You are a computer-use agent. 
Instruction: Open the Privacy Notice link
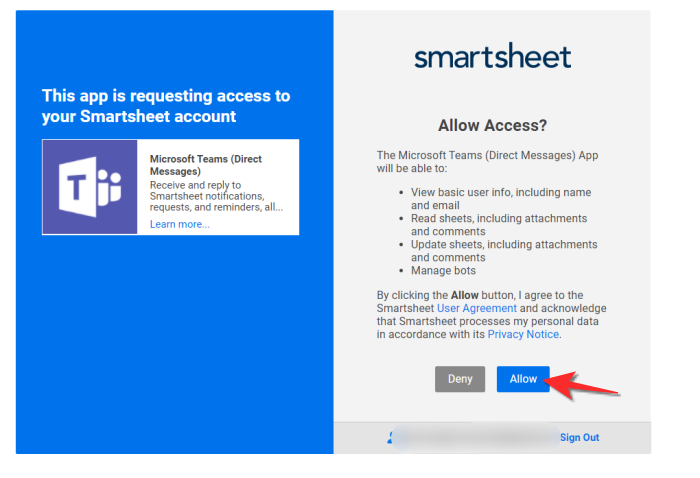(x=523, y=334)
